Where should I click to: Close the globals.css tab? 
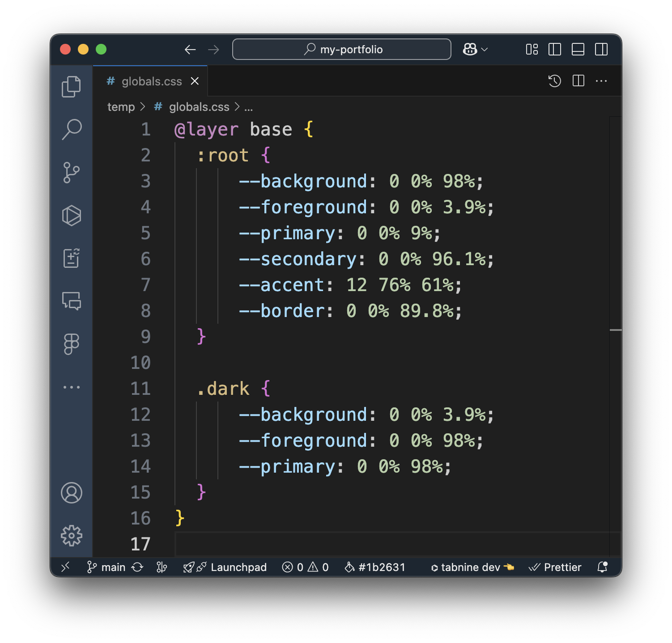[x=195, y=81]
